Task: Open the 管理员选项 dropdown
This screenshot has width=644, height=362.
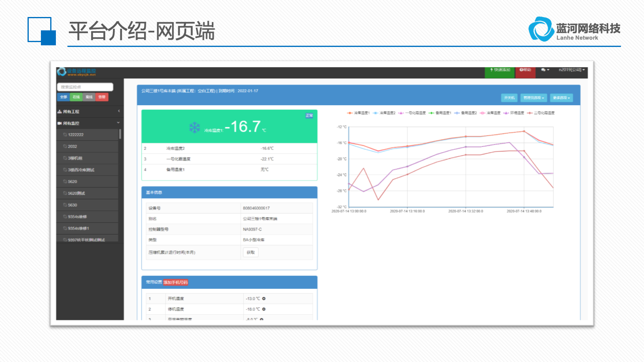Action: point(533,98)
